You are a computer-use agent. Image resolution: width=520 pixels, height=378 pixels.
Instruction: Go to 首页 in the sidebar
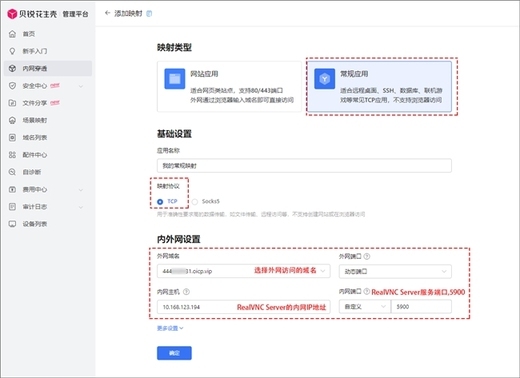pos(48,34)
